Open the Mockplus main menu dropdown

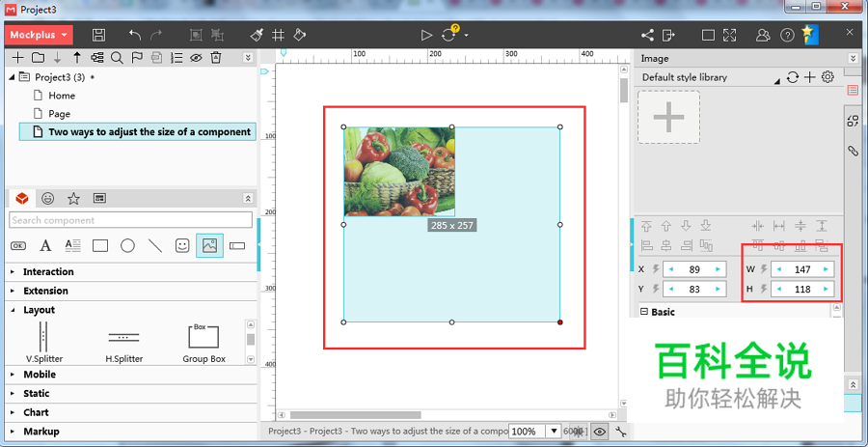coord(39,35)
